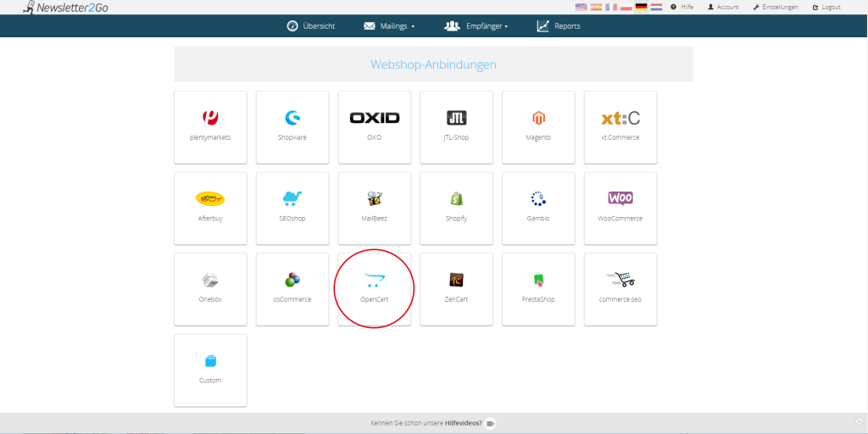Go to the Reports section
The image size is (868, 434).
(x=559, y=26)
